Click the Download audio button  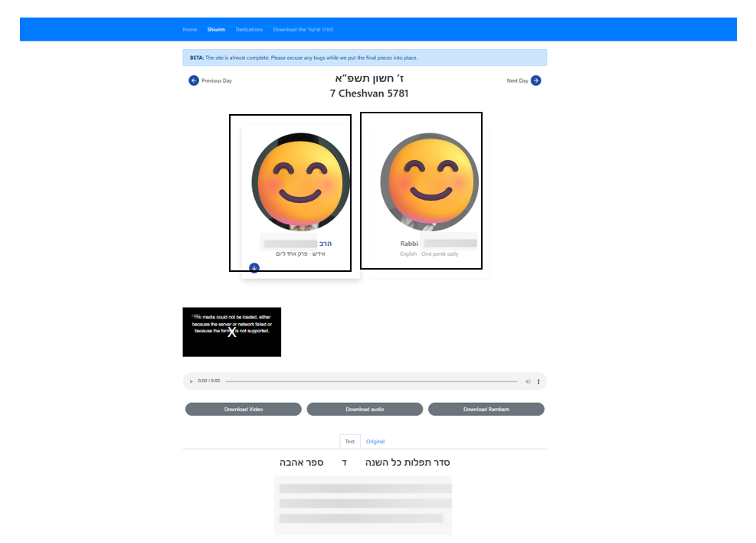click(x=365, y=410)
